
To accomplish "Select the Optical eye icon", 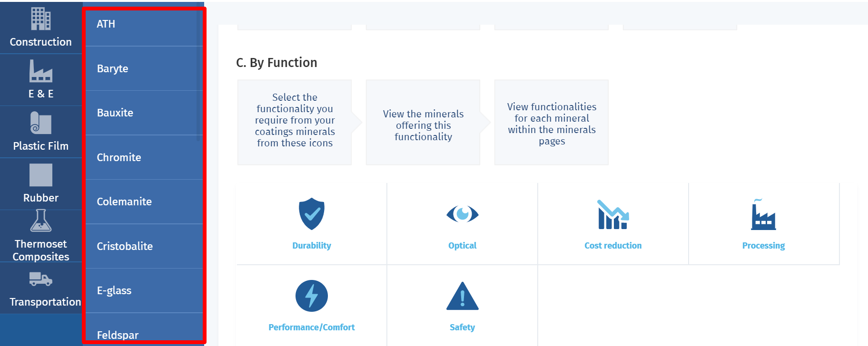I will (462, 214).
